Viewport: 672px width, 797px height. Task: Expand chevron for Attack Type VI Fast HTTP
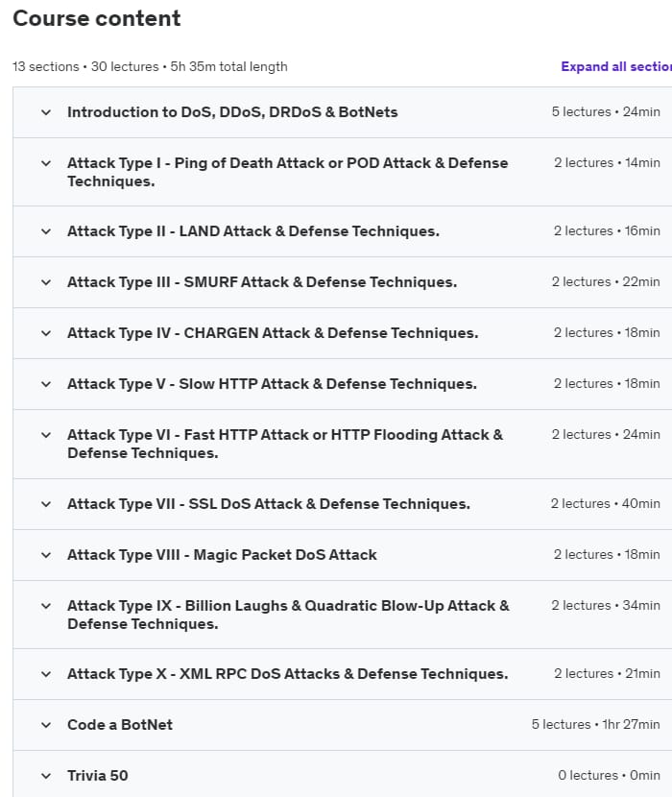coord(46,435)
